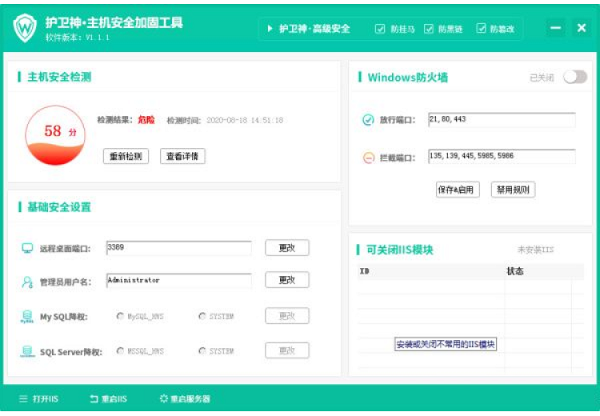This screenshot has height=416, width=600.
Task: Minimize the 护卫神 window
Action: 556,28
